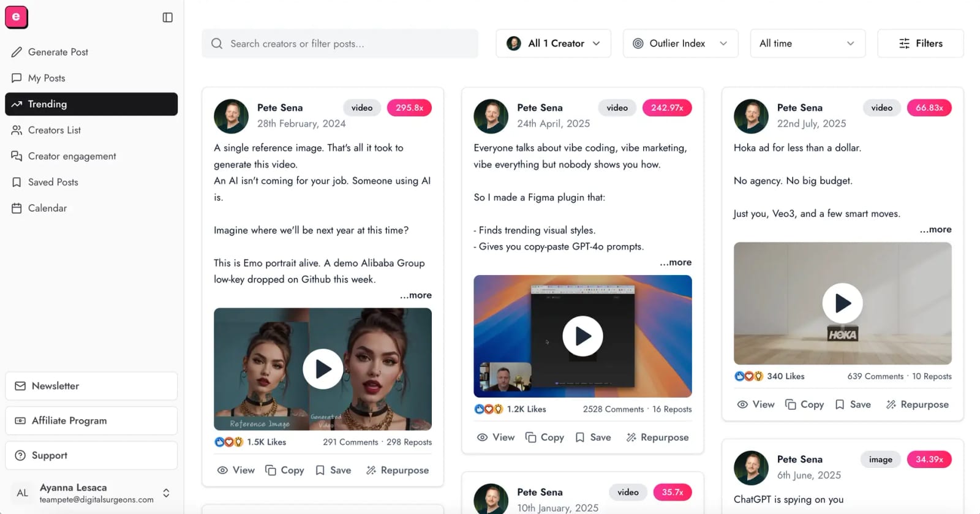Save the 22nd July 2025 post
This screenshot has width=980, height=514.
pos(853,404)
